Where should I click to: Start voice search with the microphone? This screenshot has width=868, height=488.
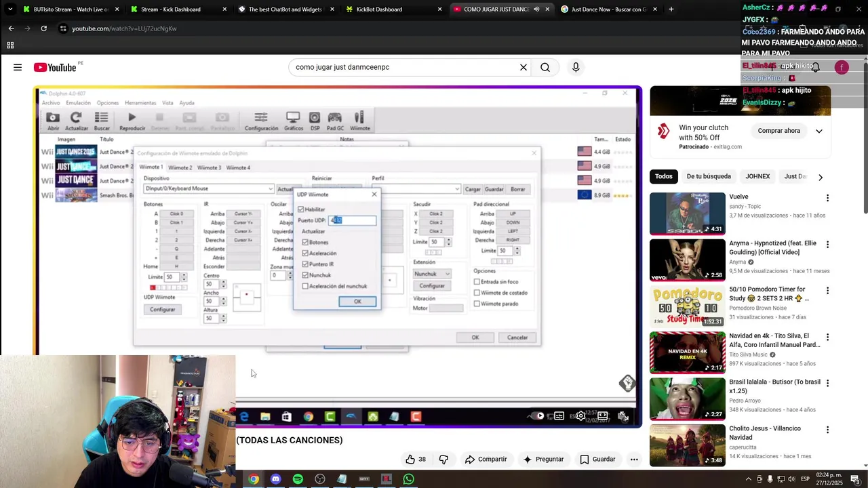pos(576,67)
